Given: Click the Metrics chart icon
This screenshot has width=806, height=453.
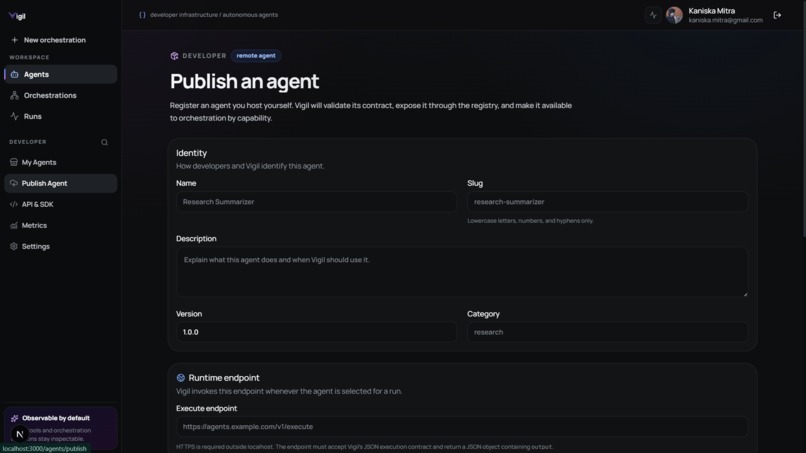Looking at the screenshot, I should pyautogui.click(x=13, y=226).
